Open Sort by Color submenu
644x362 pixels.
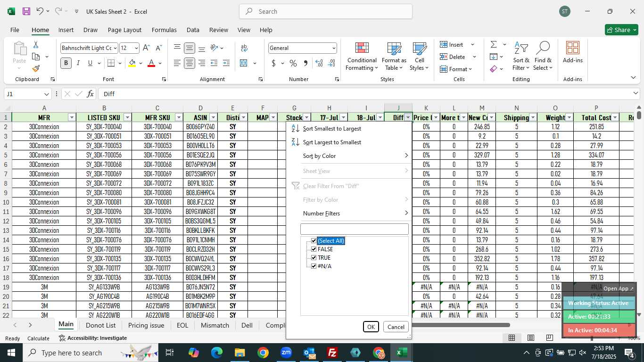(x=349, y=156)
